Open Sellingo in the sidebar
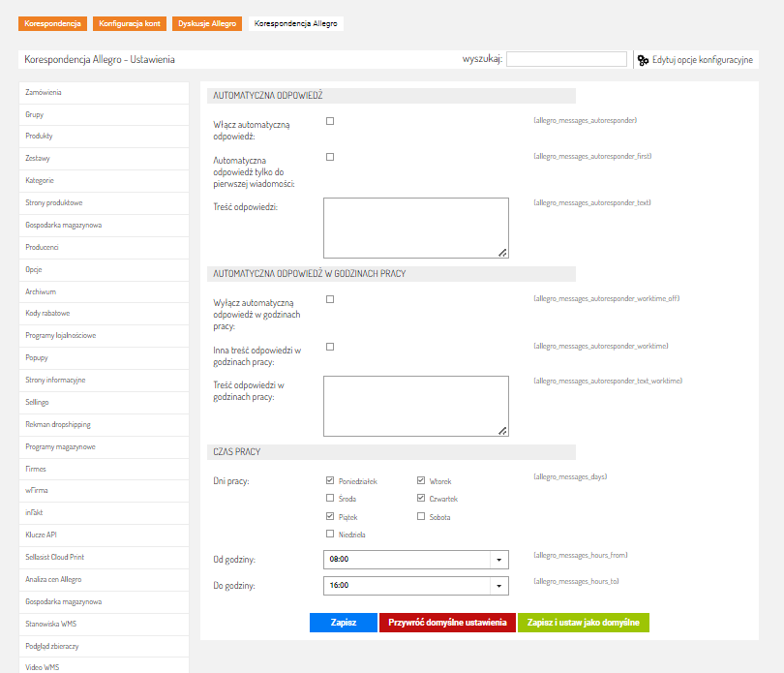The height and width of the screenshot is (673, 784). (104, 402)
